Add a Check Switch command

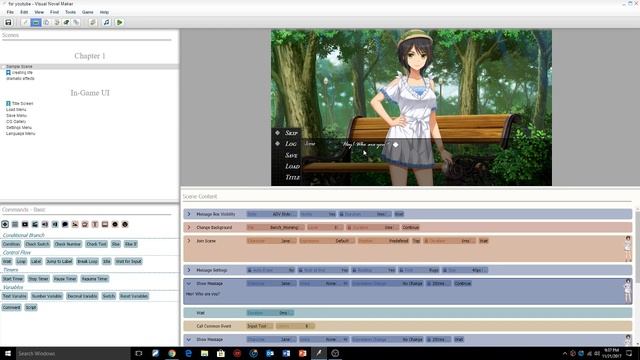tap(37, 244)
